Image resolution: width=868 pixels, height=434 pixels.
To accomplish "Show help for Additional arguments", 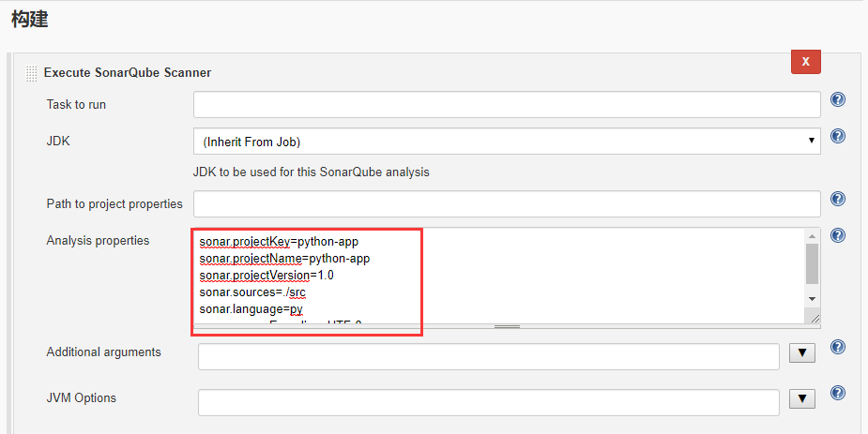I will (x=838, y=348).
